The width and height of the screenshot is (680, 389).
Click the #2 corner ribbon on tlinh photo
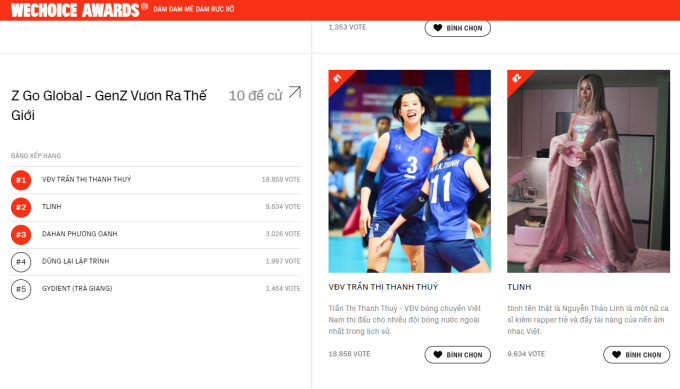click(x=517, y=79)
